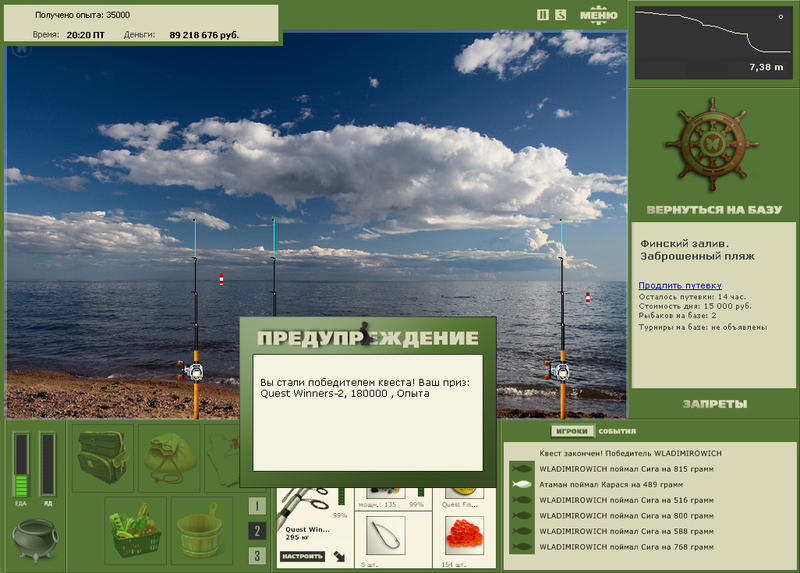Screen dimensions: 800x573
Task: Click the pause icon beside МЕНЮ
Action: pyautogui.click(x=543, y=15)
